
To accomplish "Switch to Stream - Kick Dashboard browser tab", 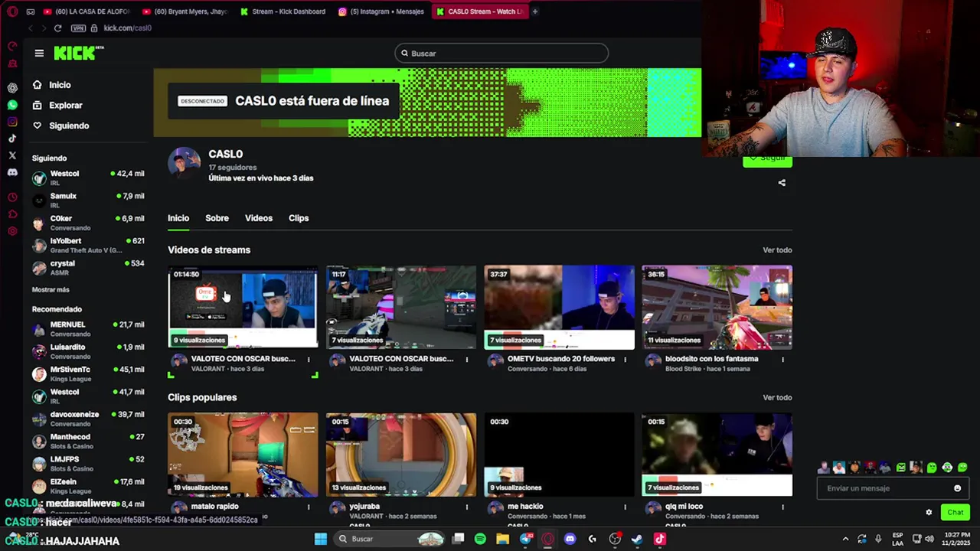I will pyautogui.click(x=283, y=11).
